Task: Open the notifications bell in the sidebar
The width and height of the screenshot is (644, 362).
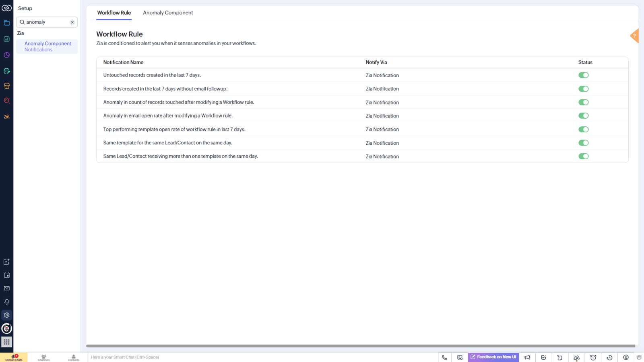Action: tap(6, 302)
